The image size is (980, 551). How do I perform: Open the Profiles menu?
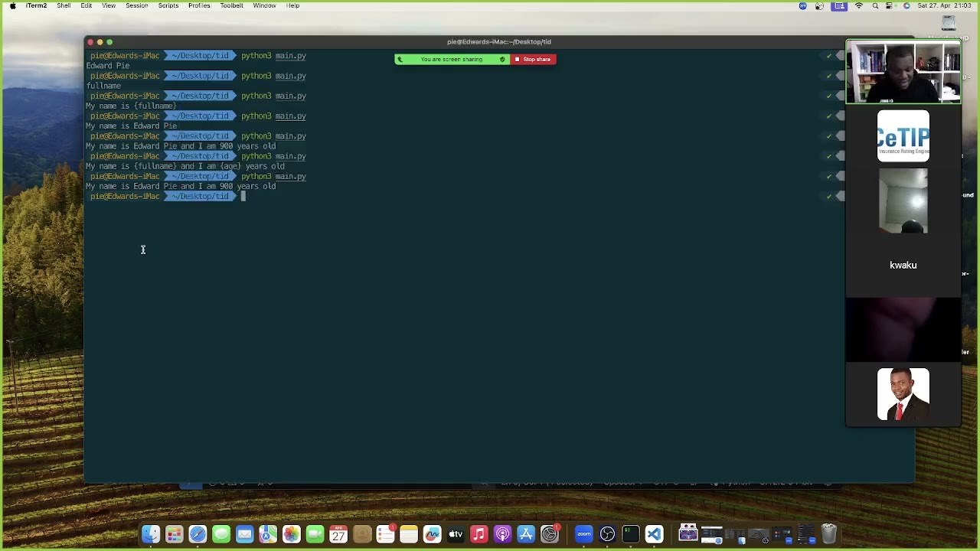pyautogui.click(x=199, y=5)
